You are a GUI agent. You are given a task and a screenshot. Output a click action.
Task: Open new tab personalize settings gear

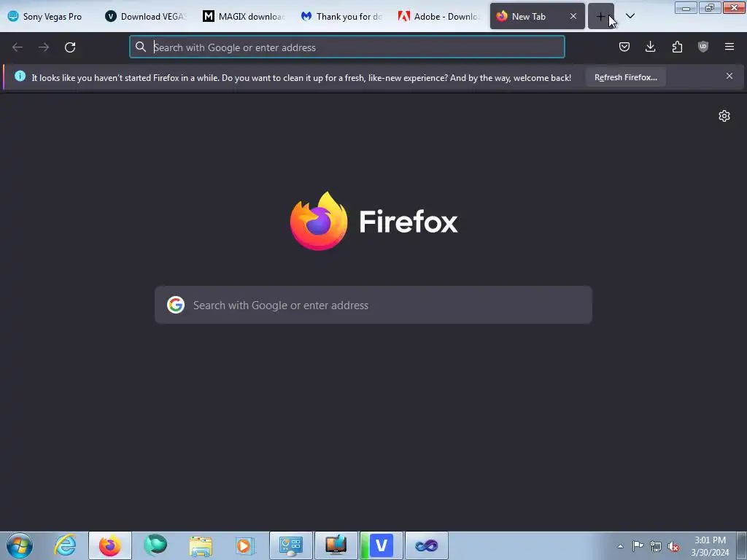point(724,116)
